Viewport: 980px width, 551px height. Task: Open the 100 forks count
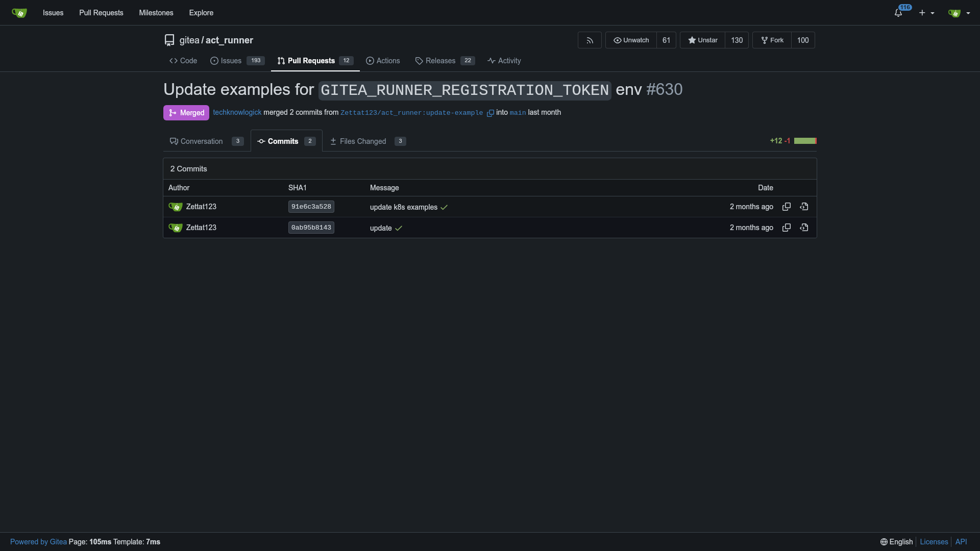click(803, 40)
